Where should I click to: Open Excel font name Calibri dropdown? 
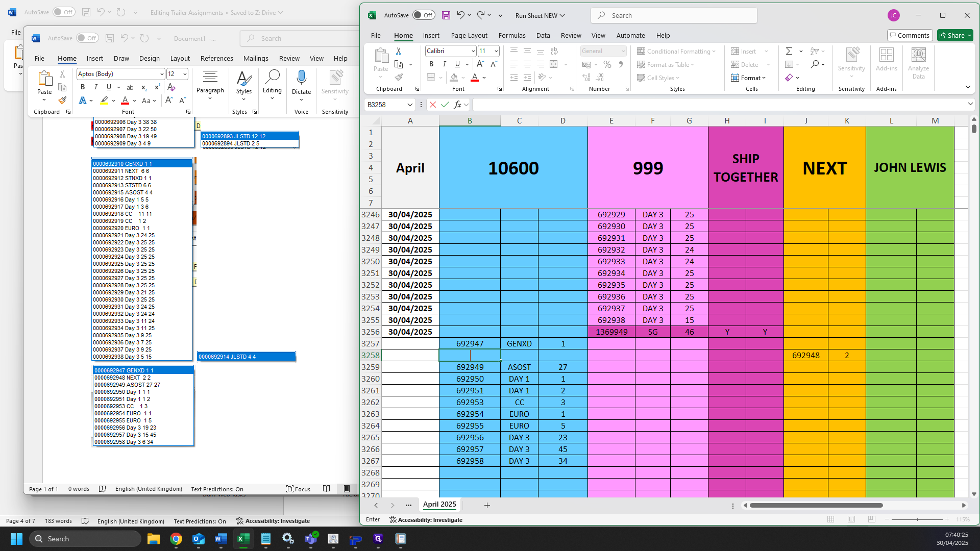(x=473, y=51)
